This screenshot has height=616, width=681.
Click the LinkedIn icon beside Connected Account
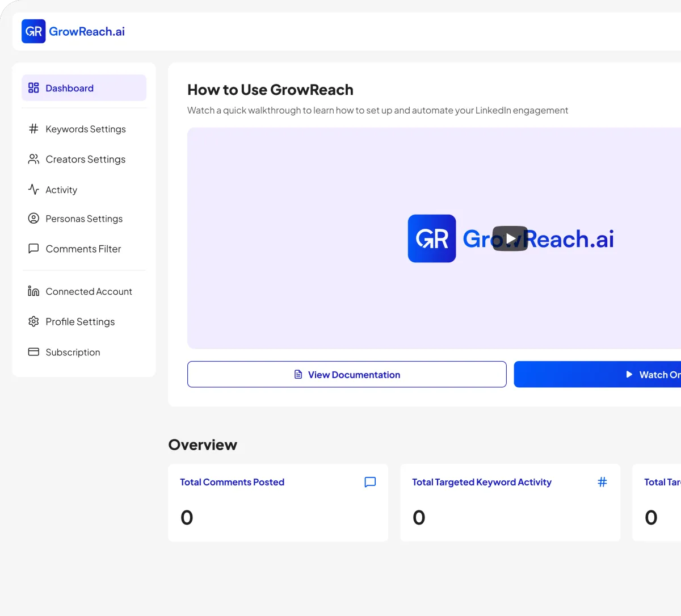click(33, 291)
